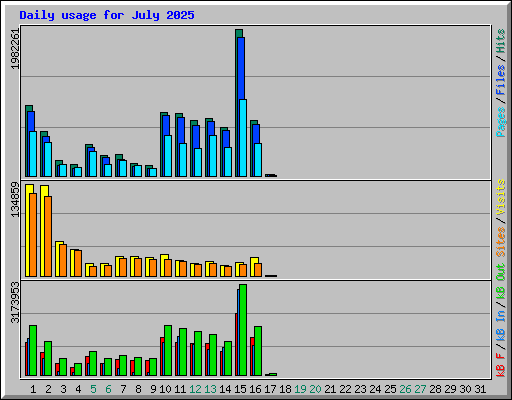Click day label 21 on the axis
Screen dimensions: 512x400
click(330, 389)
